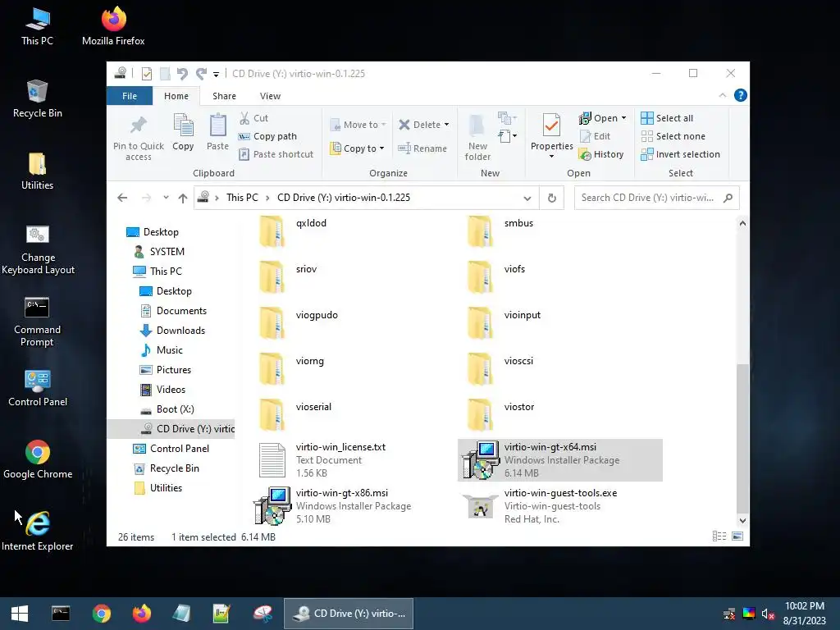The image size is (840, 630).
Task: Open the Windows Start button
Action: pos(20,614)
